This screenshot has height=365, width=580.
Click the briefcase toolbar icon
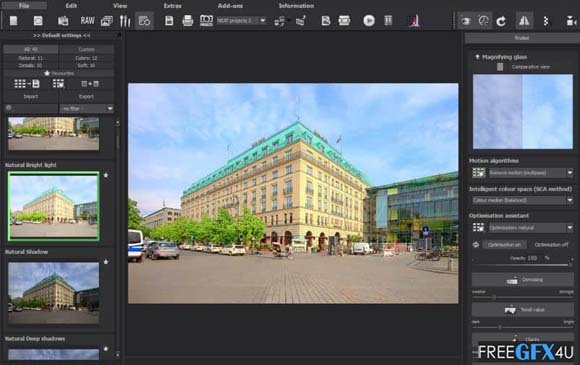click(x=63, y=21)
